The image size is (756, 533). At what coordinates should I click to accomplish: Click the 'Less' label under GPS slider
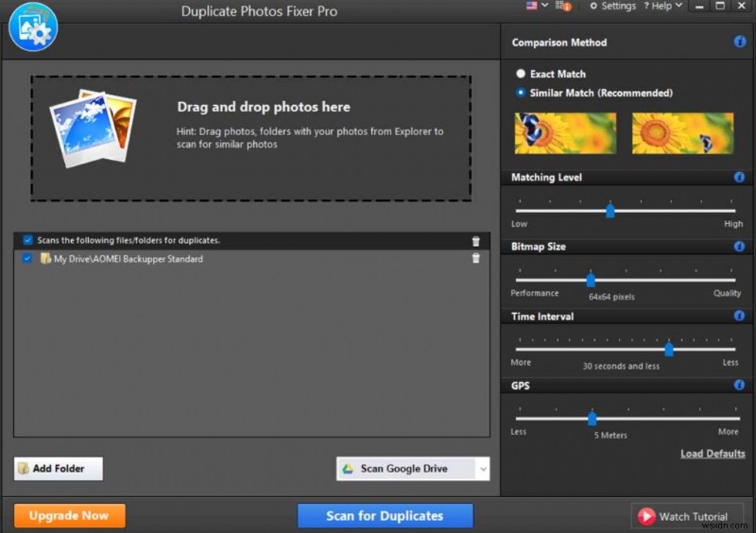coord(518,431)
